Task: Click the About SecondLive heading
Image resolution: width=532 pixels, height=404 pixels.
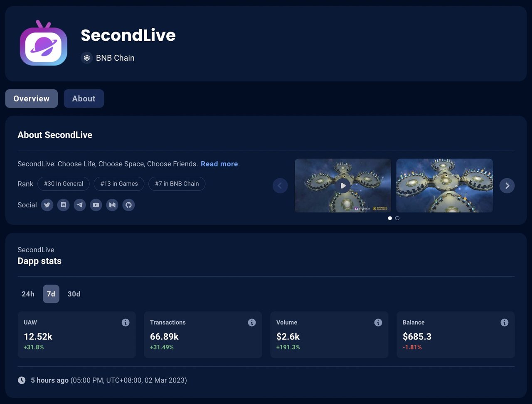Action: (x=55, y=135)
